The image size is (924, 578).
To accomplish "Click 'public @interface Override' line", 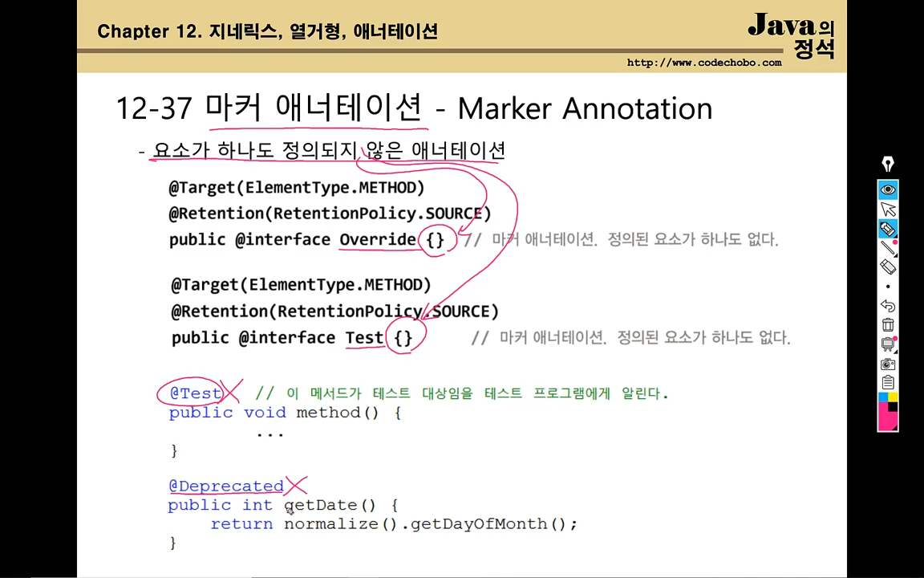I will tap(306, 239).
